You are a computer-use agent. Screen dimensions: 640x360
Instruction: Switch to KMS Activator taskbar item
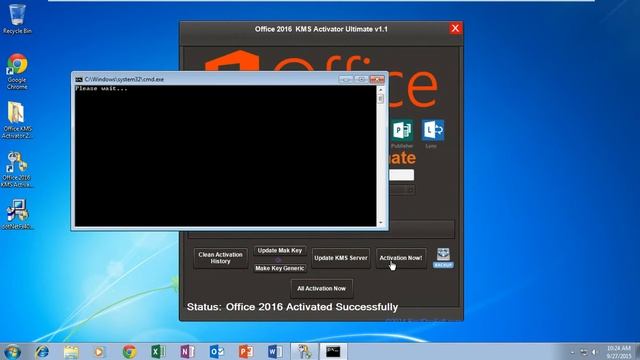tap(304, 352)
